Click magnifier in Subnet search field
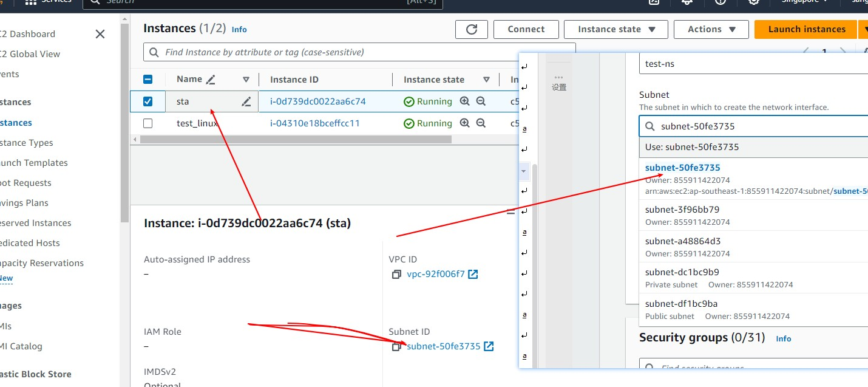 tap(650, 126)
